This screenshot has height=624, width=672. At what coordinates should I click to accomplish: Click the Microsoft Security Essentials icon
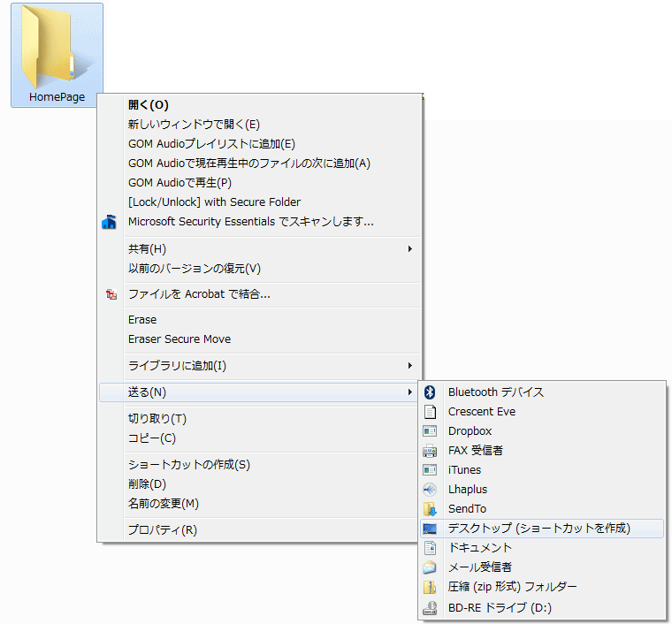click(110, 222)
